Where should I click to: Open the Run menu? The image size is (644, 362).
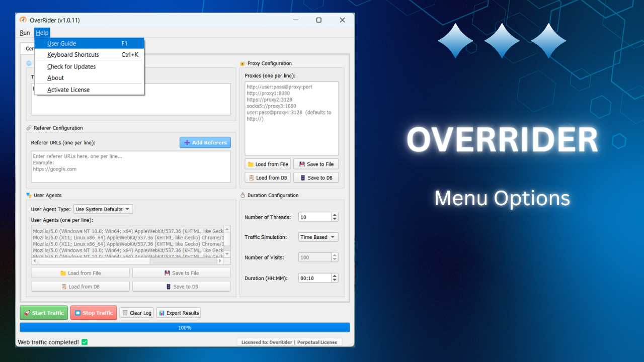tap(25, 33)
